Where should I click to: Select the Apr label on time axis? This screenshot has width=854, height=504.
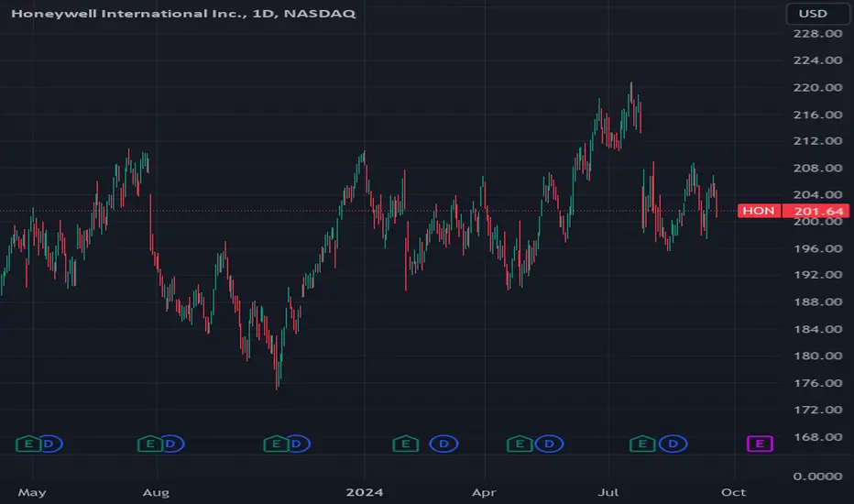point(484,493)
